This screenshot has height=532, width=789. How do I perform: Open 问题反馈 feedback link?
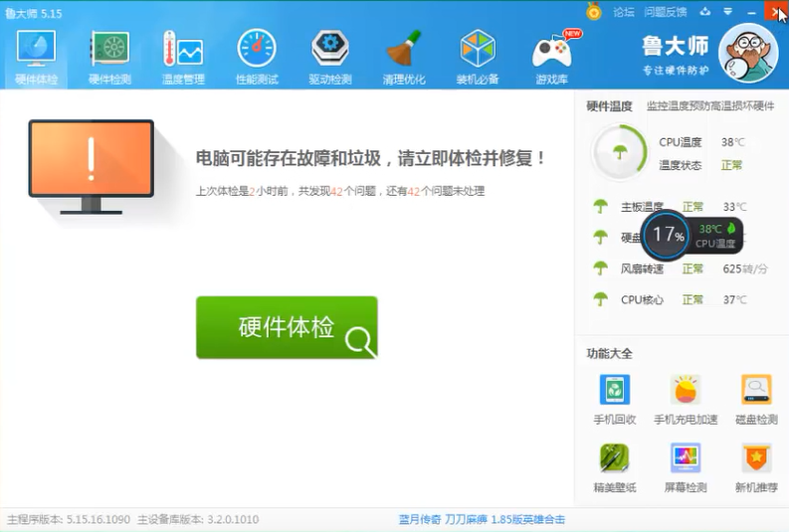click(x=666, y=12)
